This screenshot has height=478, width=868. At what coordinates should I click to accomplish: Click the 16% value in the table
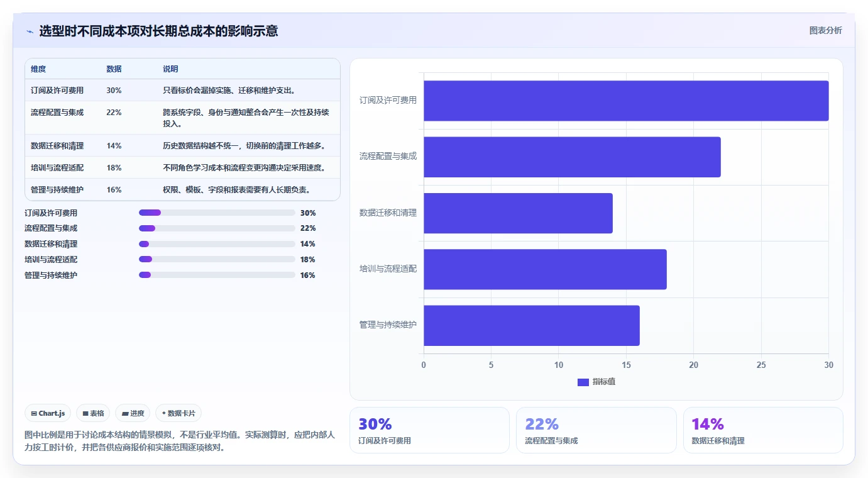coord(114,190)
